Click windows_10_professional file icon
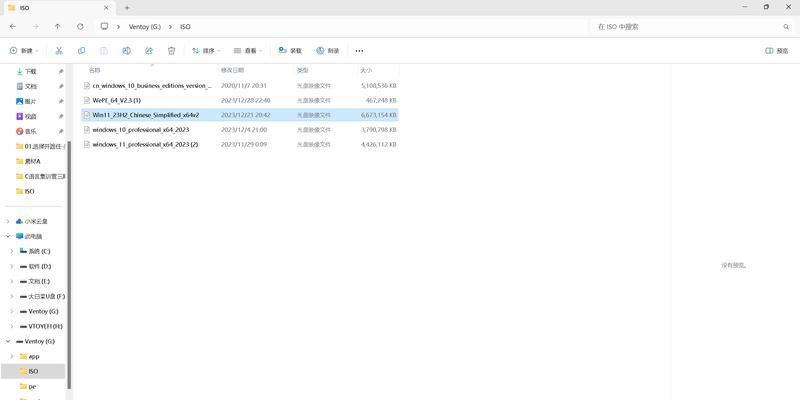800x400 pixels. click(x=87, y=130)
